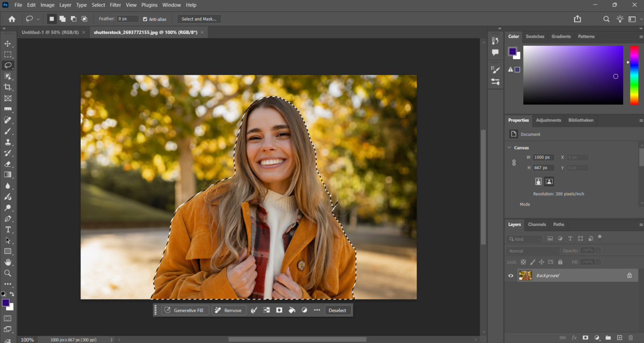Create adjustment layer from contextual bar
Viewport: 644px width, 343px height.
(304, 310)
